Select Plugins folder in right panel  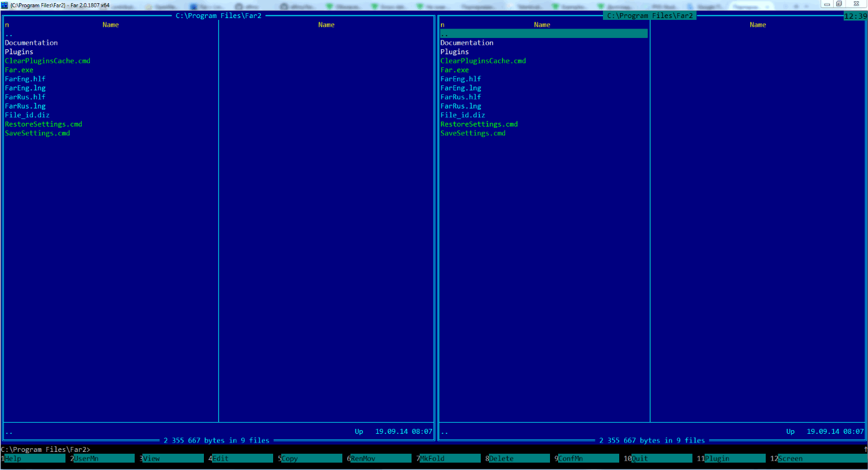tap(455, 52)
